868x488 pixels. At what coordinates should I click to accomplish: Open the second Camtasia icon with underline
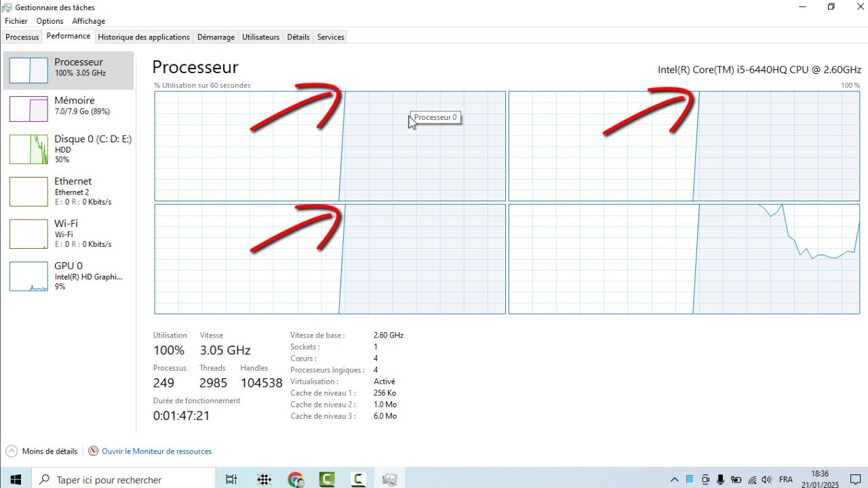click(x=359, y=479)
